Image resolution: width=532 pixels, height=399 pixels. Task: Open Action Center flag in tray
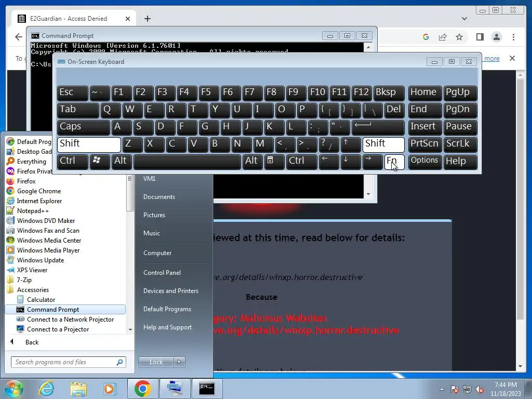click(x=454, y=390)
